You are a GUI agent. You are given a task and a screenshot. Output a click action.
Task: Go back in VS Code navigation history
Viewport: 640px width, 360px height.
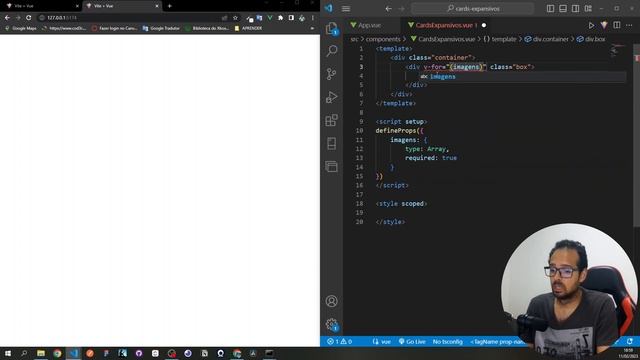388,9
